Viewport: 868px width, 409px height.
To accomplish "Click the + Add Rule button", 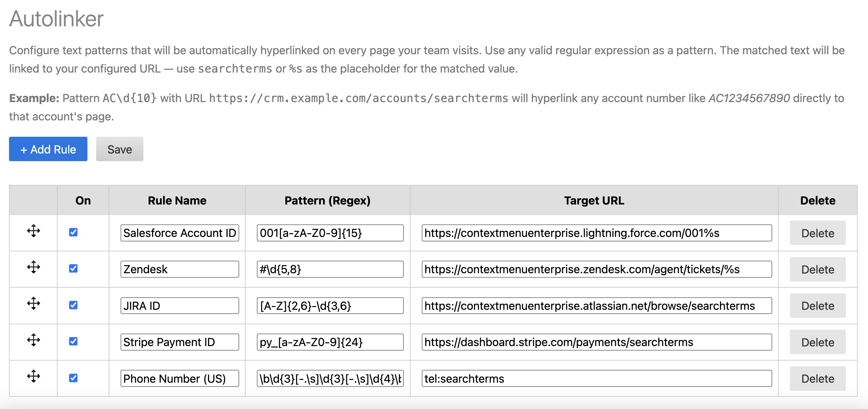I will [x=48, y=149].
